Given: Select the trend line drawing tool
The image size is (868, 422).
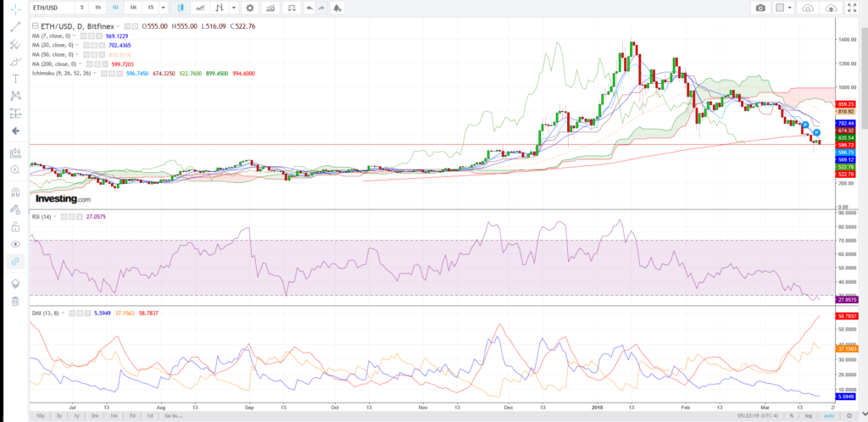Looking at the screenshot, I should pyautogui.click(x=14, y=26).
